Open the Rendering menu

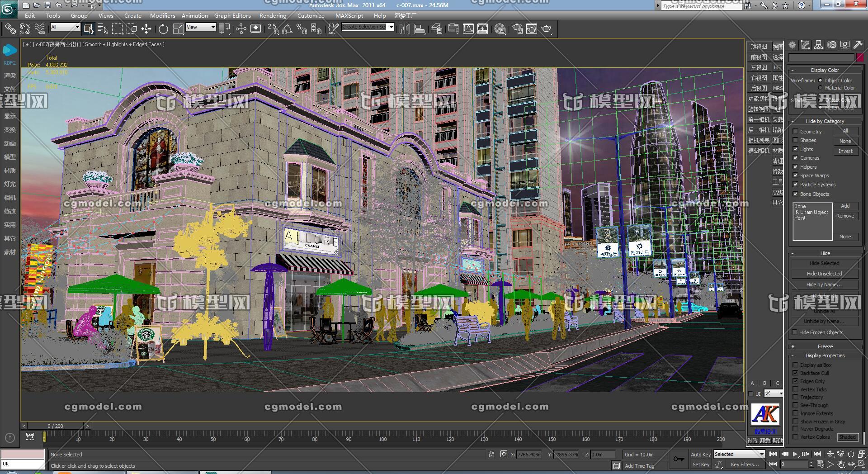273,15
